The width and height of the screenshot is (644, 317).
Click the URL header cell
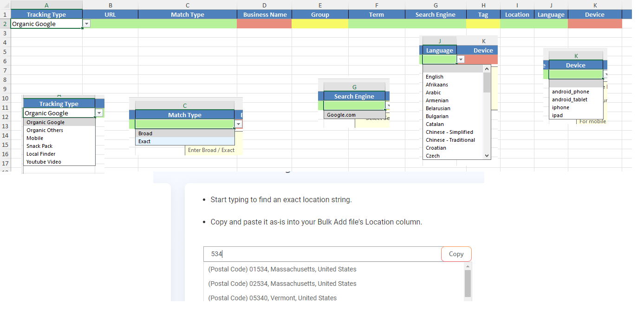pos(111,14)
